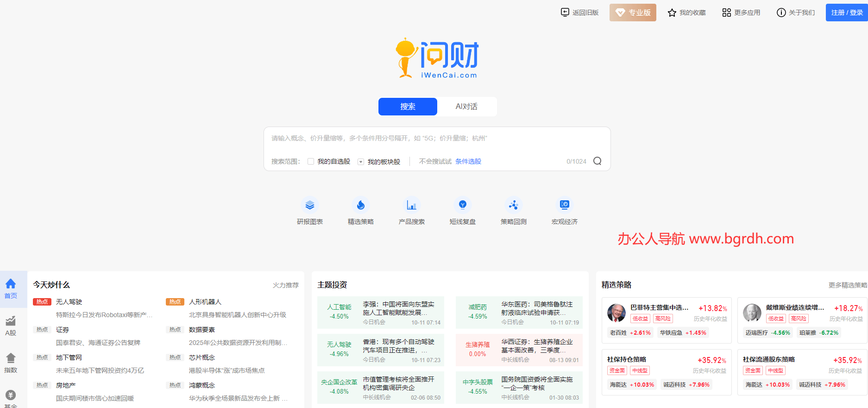Open 基金 in the sidebar
The image size is (868, 408).
point(11,399)
